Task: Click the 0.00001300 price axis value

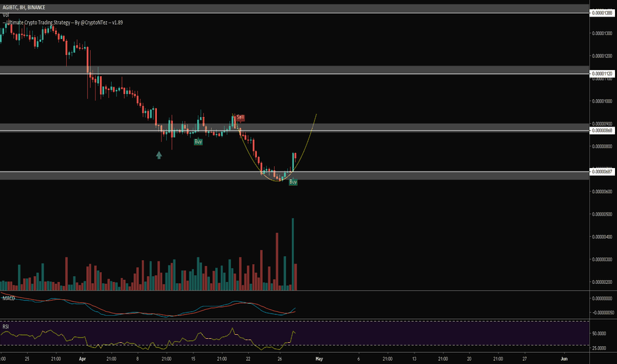Action: coord(602,34)
